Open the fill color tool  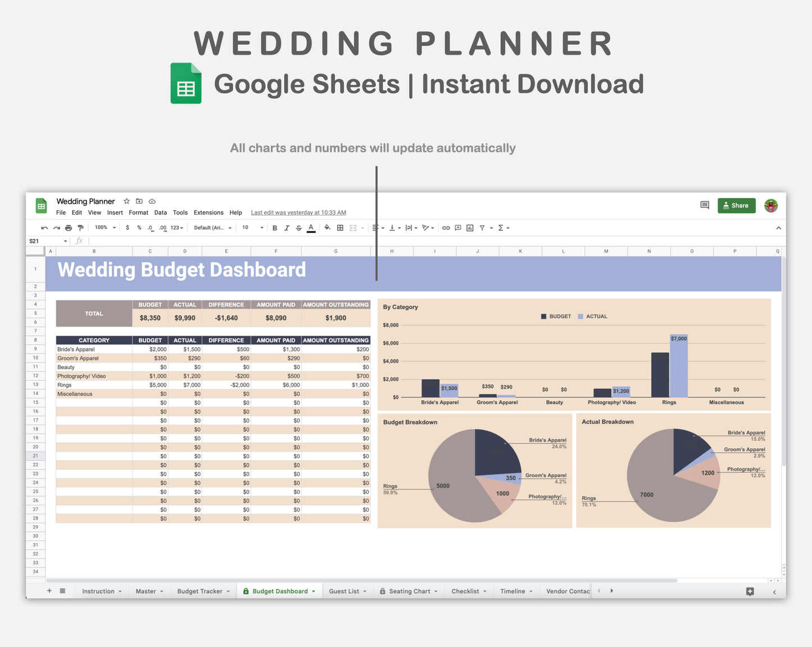(x=327, y=227)
